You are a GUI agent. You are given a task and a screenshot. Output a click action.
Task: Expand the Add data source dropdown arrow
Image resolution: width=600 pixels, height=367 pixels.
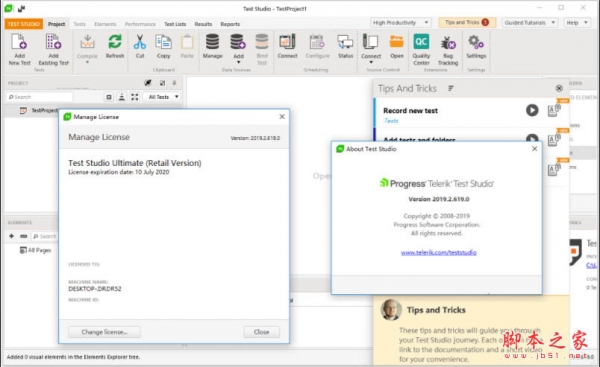coord(238,62)
